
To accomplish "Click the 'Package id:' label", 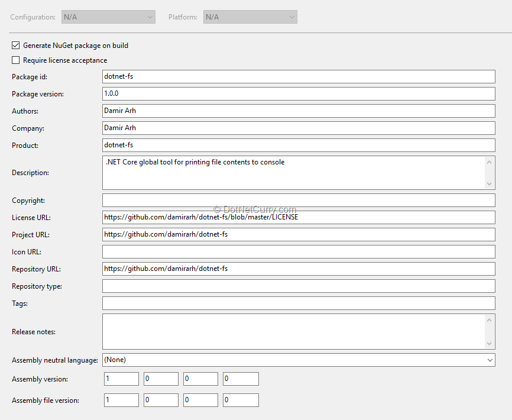I will tap(30, 77).
